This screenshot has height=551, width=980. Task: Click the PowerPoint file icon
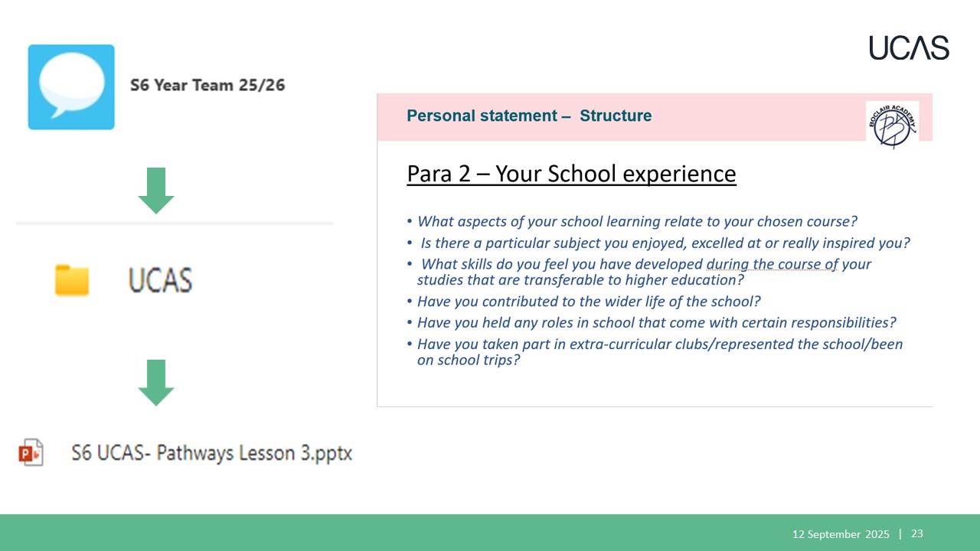[x=31, y=452]
